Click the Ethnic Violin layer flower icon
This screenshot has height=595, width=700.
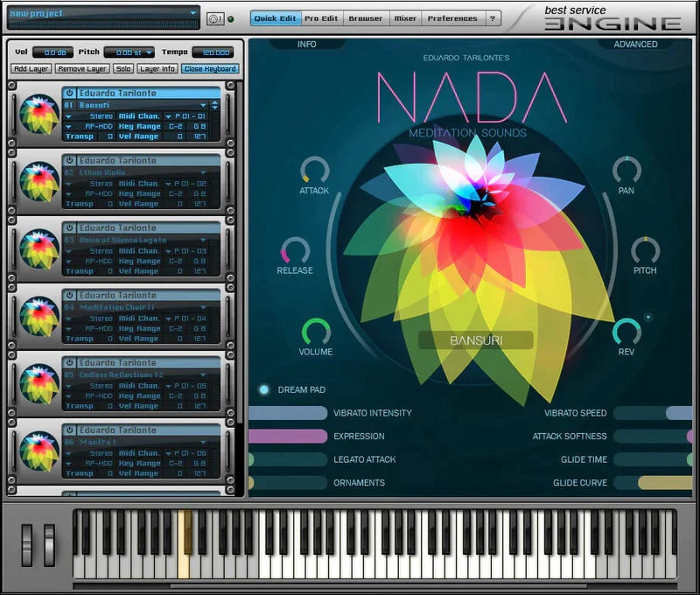pos(39,182)
